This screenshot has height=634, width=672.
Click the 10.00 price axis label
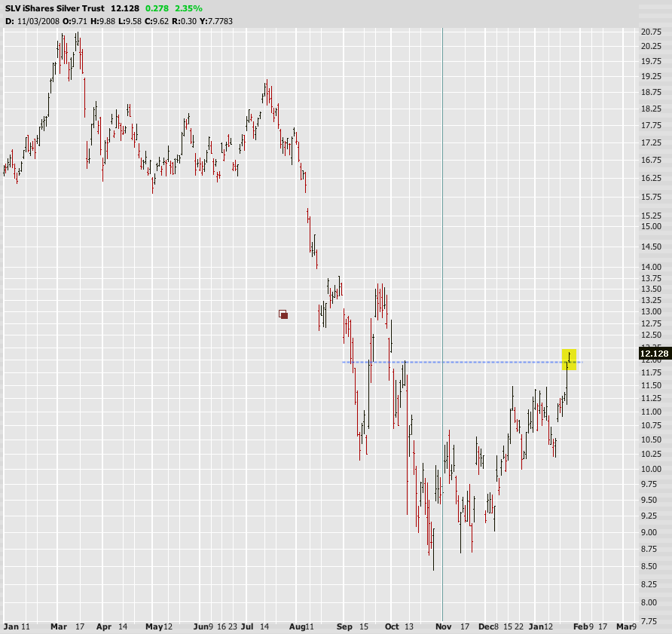click(x=651, y=469)
